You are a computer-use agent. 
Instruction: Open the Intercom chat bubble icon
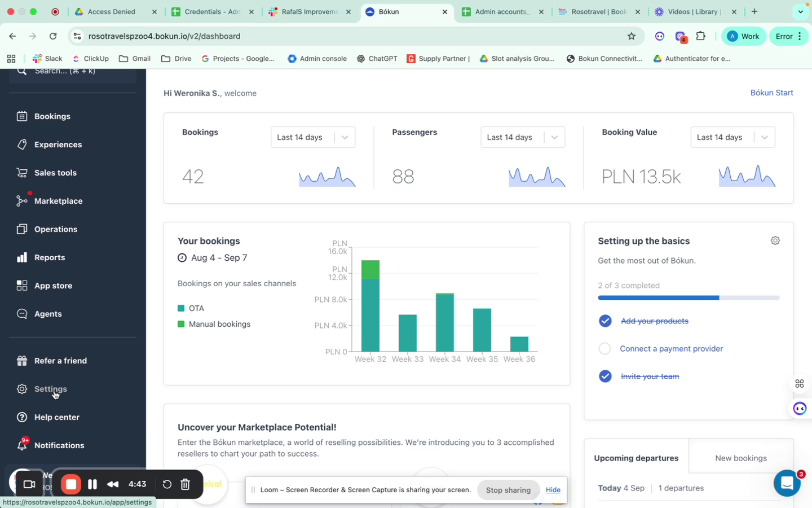[x=787, y=483]
